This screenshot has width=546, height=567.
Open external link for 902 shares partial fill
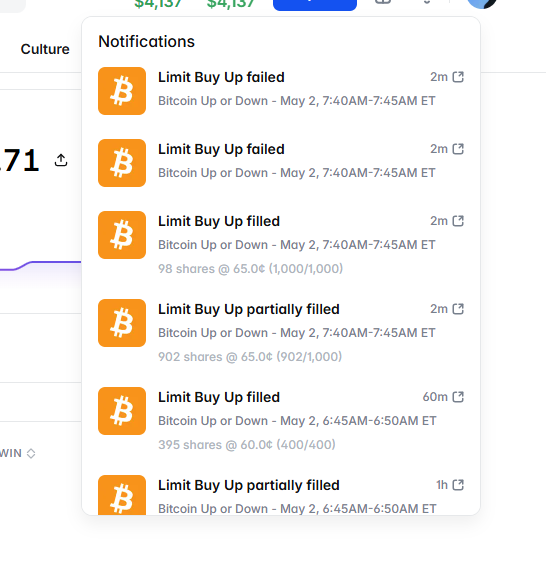pos(458,309)
